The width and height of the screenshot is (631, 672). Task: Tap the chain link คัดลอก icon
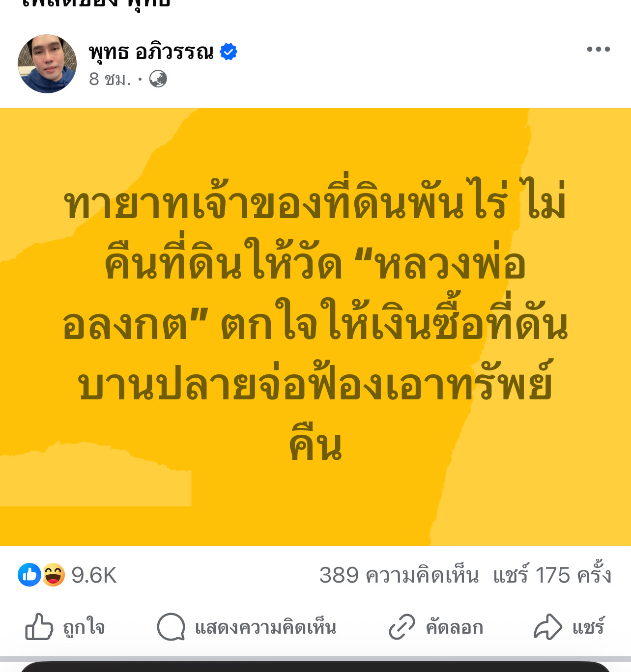pos(402,627)
